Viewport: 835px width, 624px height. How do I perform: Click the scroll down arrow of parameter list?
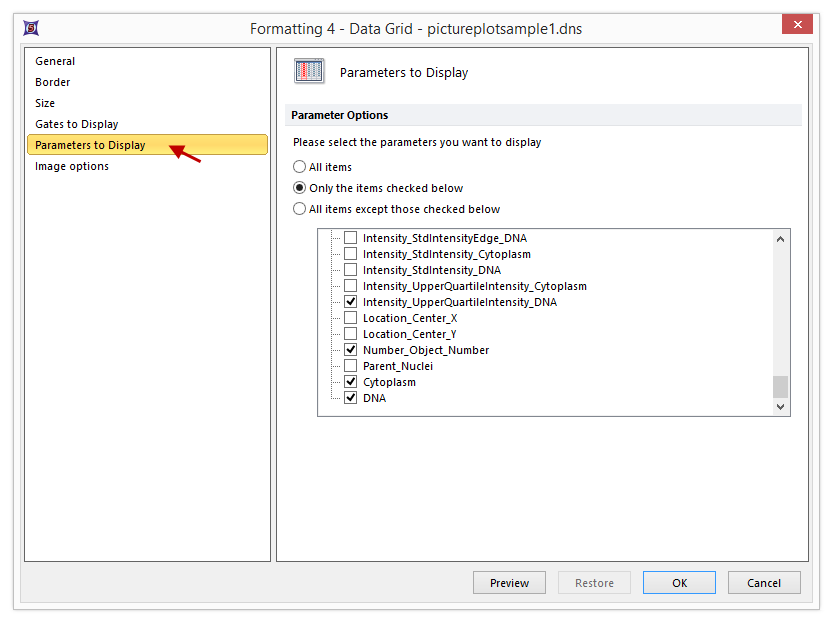(x=781, y=406)
